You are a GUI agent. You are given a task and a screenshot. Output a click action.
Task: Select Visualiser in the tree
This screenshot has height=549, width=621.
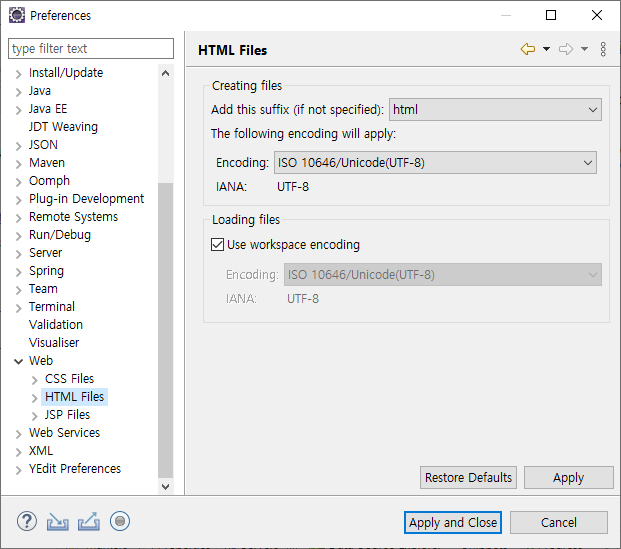[x=54, y=342]
